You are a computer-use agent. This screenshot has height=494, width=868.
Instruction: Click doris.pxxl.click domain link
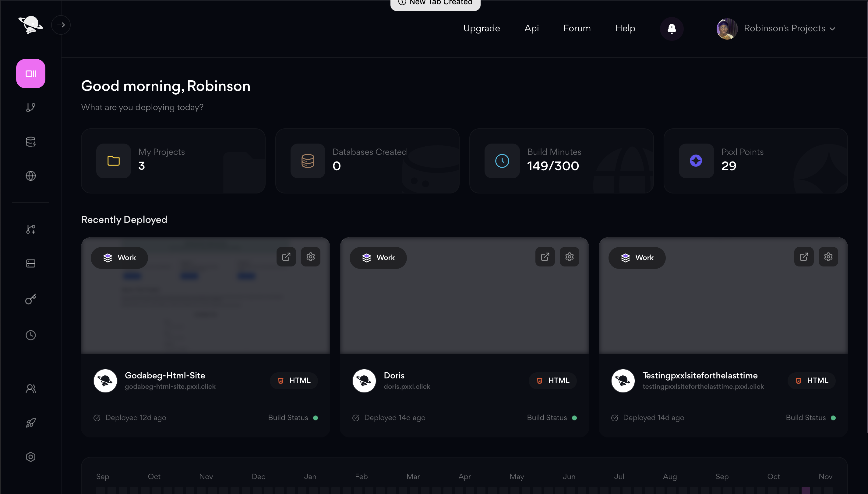click(x=407, y=386)
